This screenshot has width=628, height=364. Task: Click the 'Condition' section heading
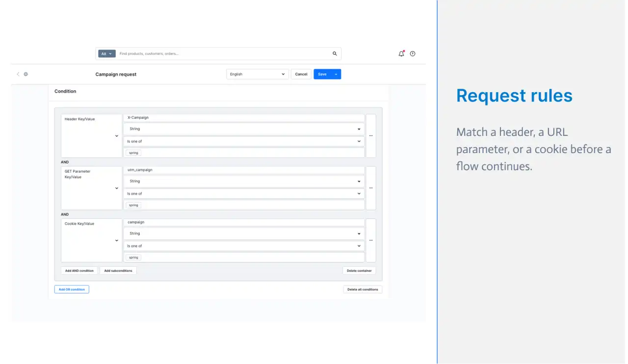point(65,91)
